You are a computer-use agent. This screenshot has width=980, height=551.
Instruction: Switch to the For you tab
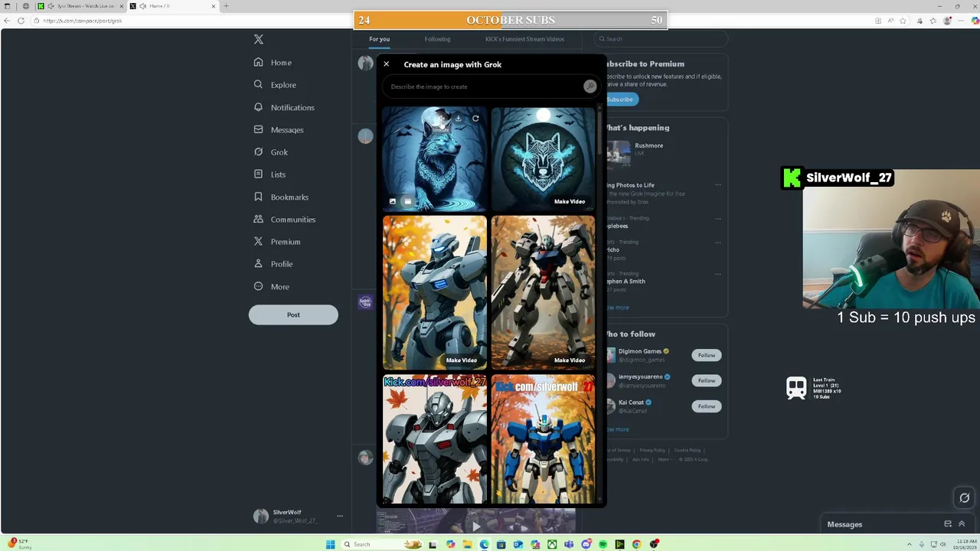tap(379, 39)
